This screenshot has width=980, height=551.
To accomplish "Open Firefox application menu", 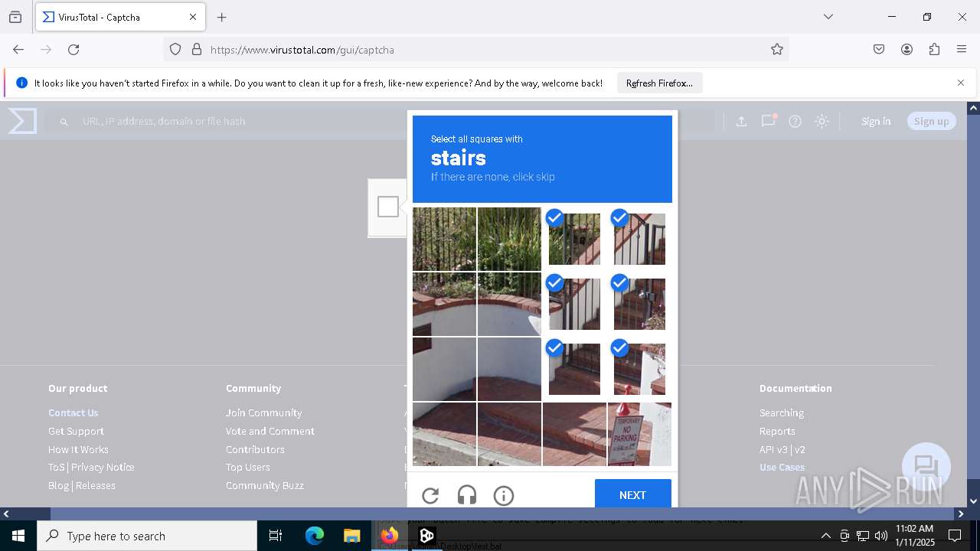I will pos(962,50).
